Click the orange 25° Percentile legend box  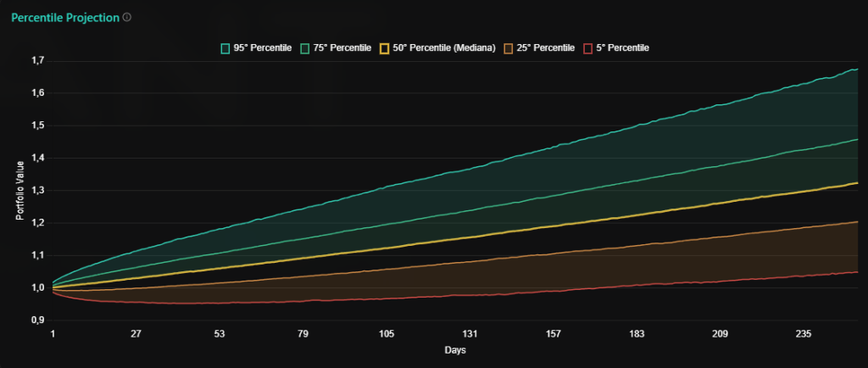[x=509, y=48]
